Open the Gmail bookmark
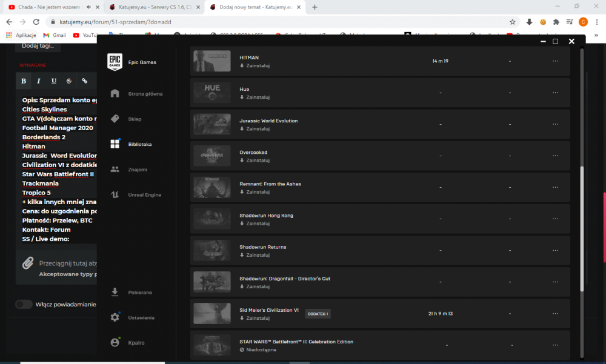 pos(55,35)
